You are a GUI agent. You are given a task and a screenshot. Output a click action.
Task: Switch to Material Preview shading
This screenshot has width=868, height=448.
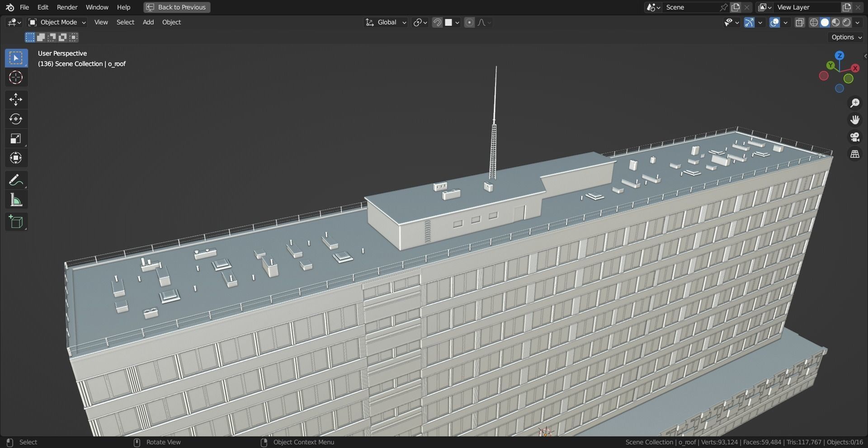point(835,22)
